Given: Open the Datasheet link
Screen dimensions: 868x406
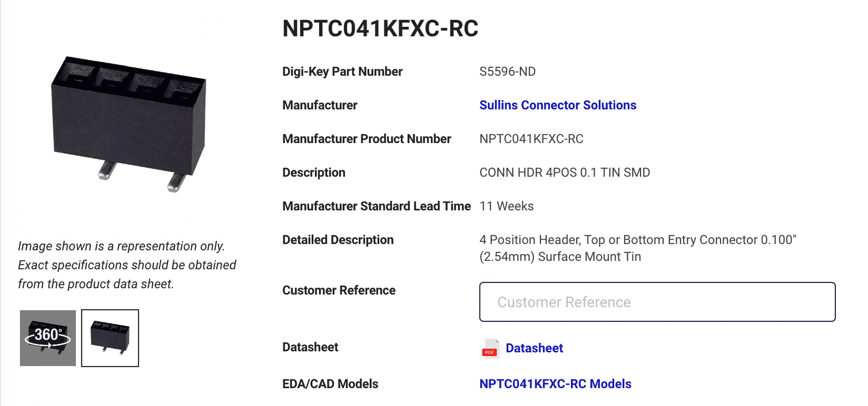Looking at the screenshot, I should click(534, 348).
